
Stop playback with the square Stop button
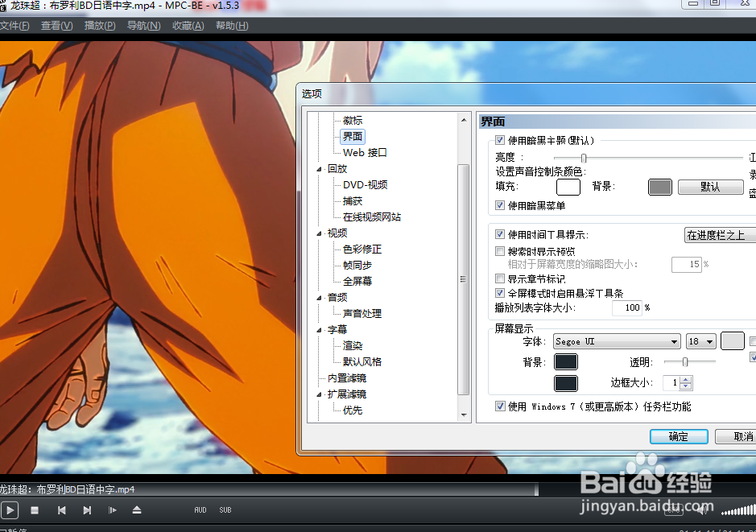click(x=35, y=509)
